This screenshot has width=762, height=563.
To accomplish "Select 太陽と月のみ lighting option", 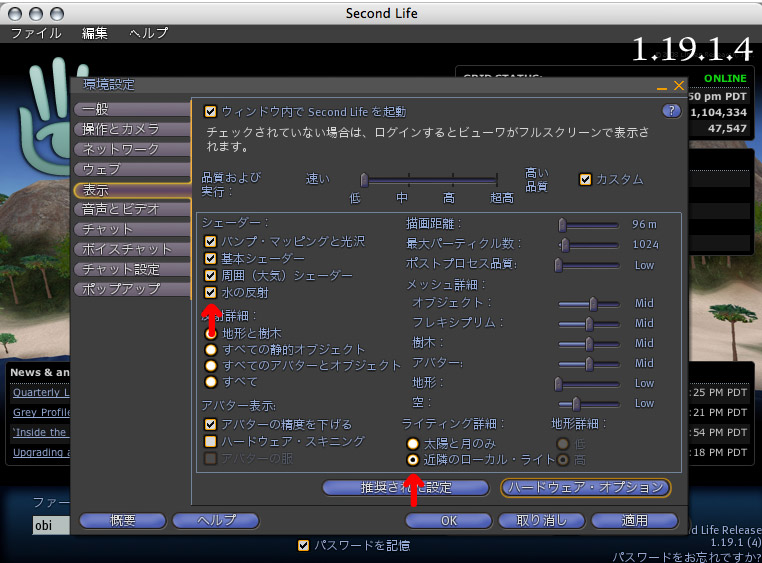I will (413, 444).
